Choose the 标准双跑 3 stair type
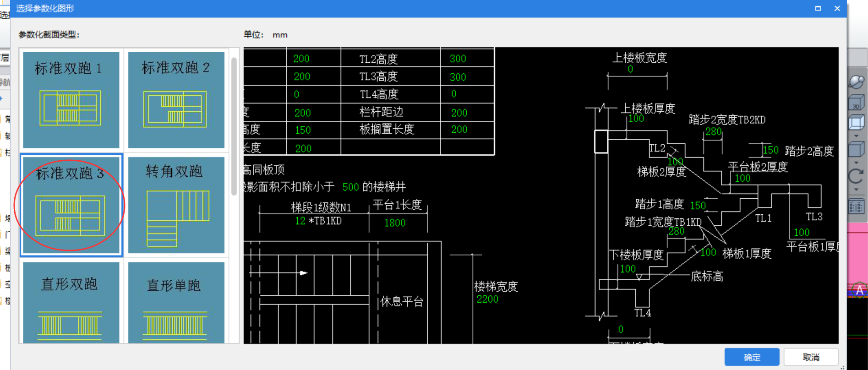 [71, 205]
